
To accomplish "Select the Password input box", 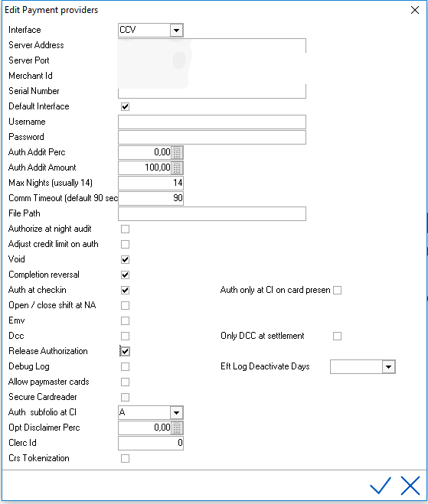I will tap(212, 137).
